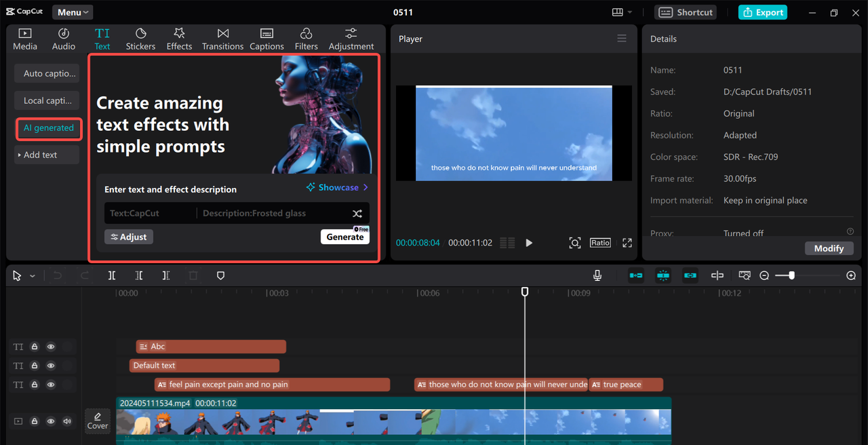The image size is (868, 445).
Task: Focus the Text:CapCut input field
Action: (x=149, y=213)
